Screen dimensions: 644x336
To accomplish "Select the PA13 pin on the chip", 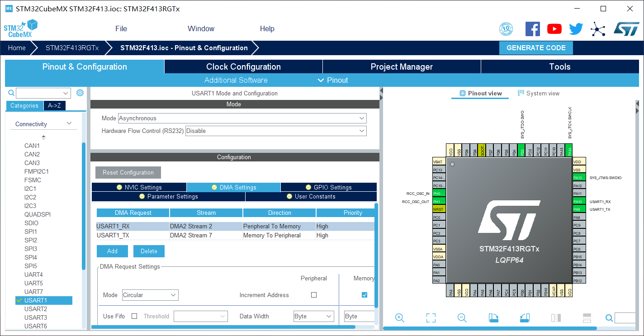I will pyautogui.click(x=579, y=178).
